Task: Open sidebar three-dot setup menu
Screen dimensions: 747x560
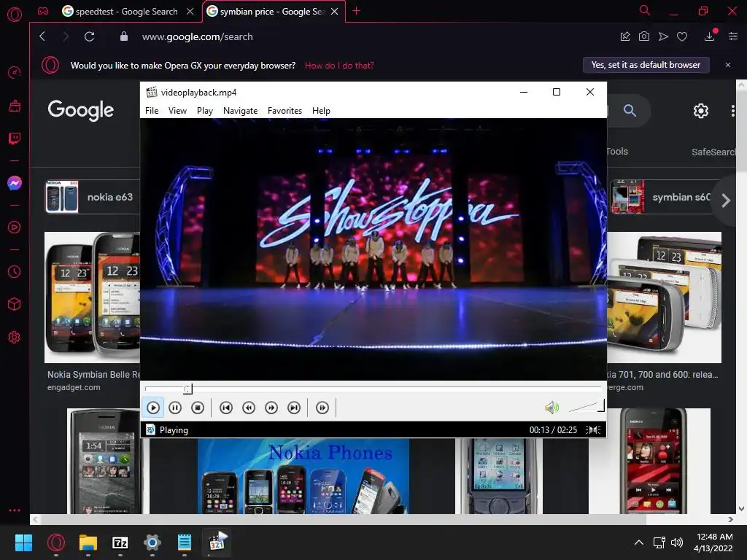Action: click(x=15, y=510)
